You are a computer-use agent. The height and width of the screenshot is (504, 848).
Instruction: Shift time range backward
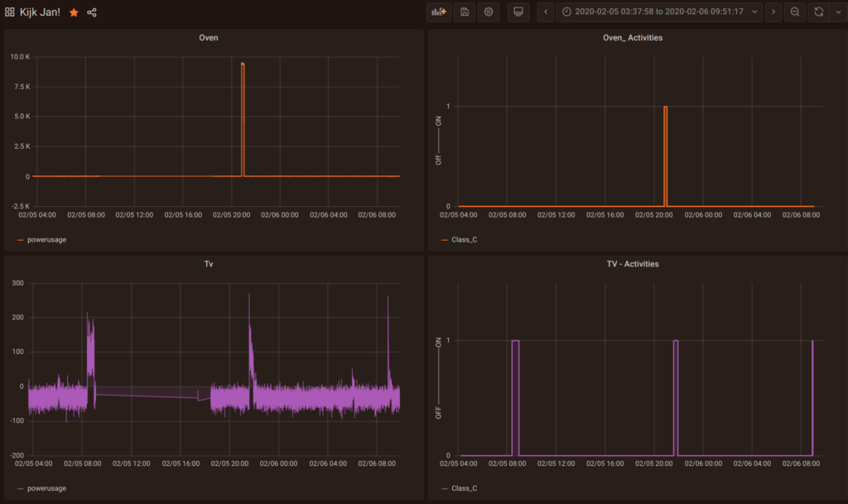[x=546, y=12]
